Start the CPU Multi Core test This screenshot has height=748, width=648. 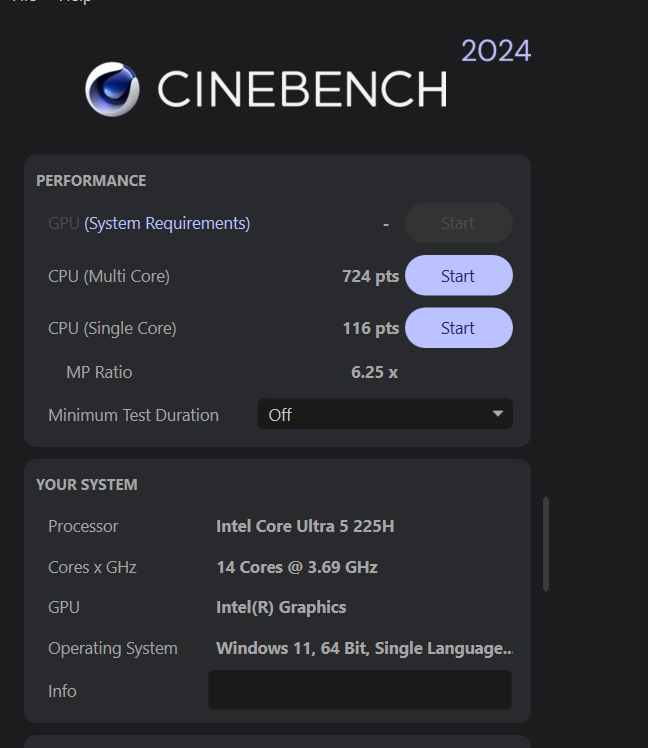(x=458, y=276)
